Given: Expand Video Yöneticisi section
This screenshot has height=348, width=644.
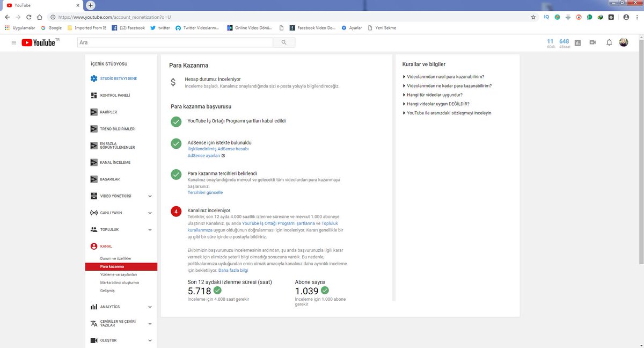Looking at the screenshot, I should 150,196.
